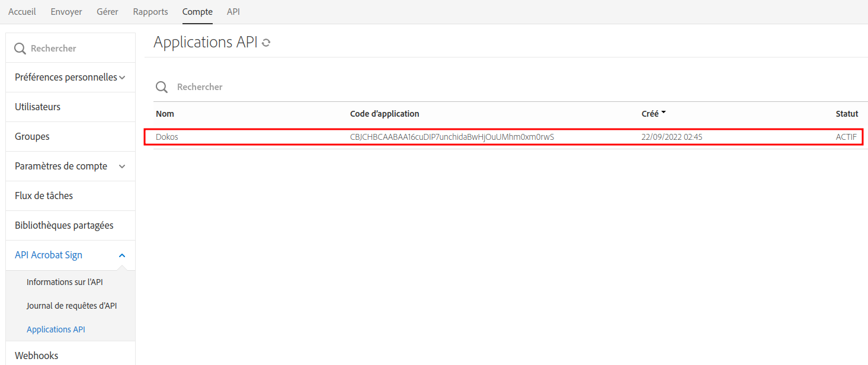This screenshot has height=365, width=868.
Task: Open the Webhooks section
Action: tap(36, 355)
